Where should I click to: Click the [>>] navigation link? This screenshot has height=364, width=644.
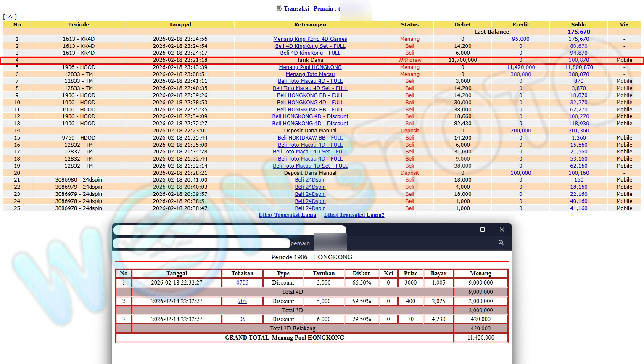[x=10, y=17]
